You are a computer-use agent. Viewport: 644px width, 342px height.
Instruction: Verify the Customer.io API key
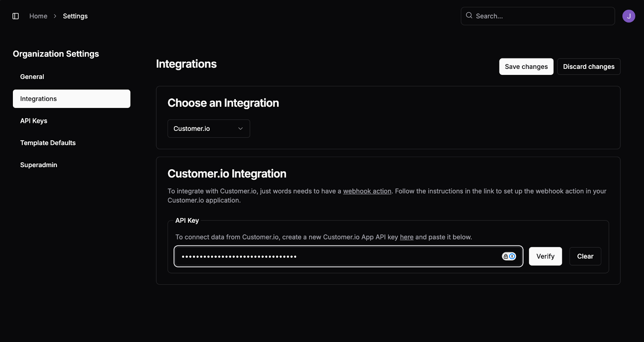(545, 256)
